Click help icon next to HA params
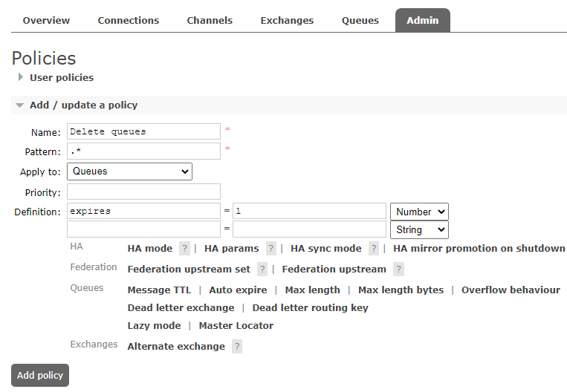 tap(271, 249)
